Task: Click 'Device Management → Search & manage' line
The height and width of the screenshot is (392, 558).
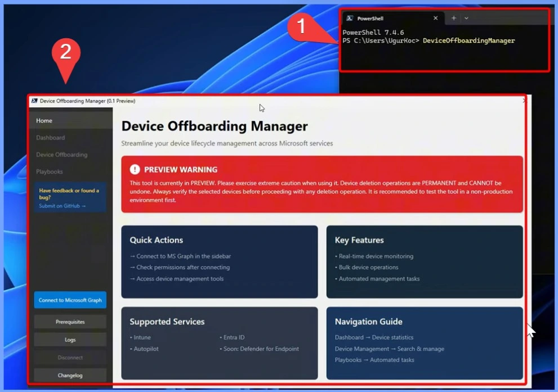Action: coord(389,349)
